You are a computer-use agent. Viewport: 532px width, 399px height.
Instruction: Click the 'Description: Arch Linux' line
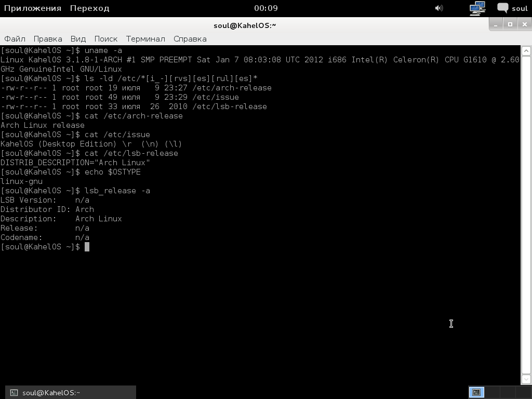pos(61,219)
